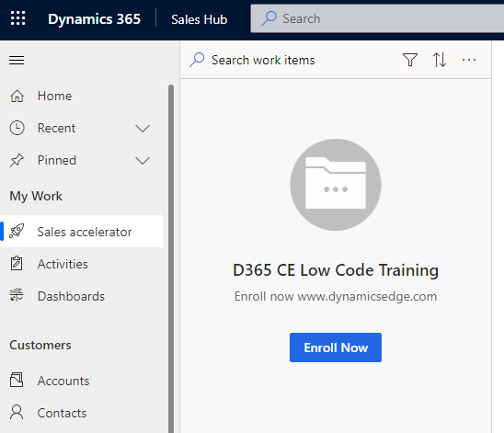Open the work list more options ellipsis
The image size is (504, 433).
tap(469, 60)
